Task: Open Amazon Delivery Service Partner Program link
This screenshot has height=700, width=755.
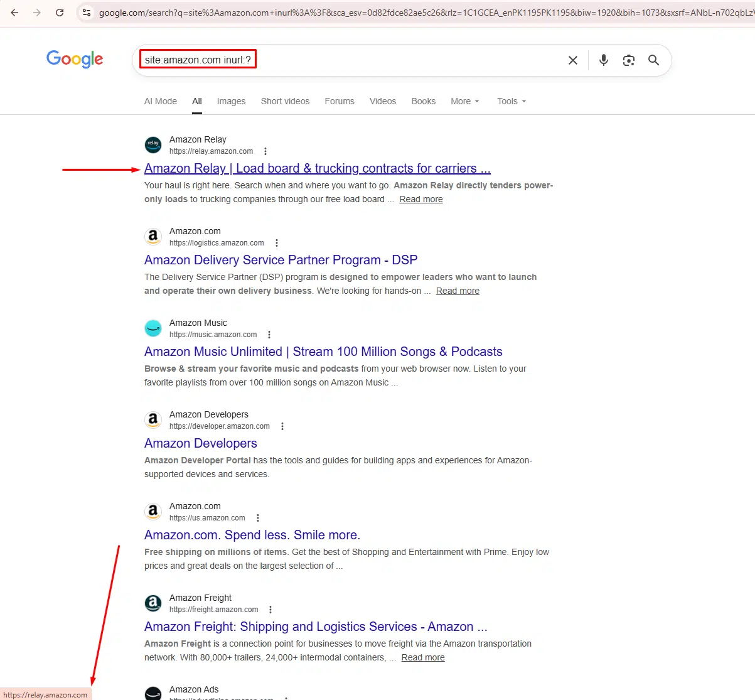Action: 281,260
